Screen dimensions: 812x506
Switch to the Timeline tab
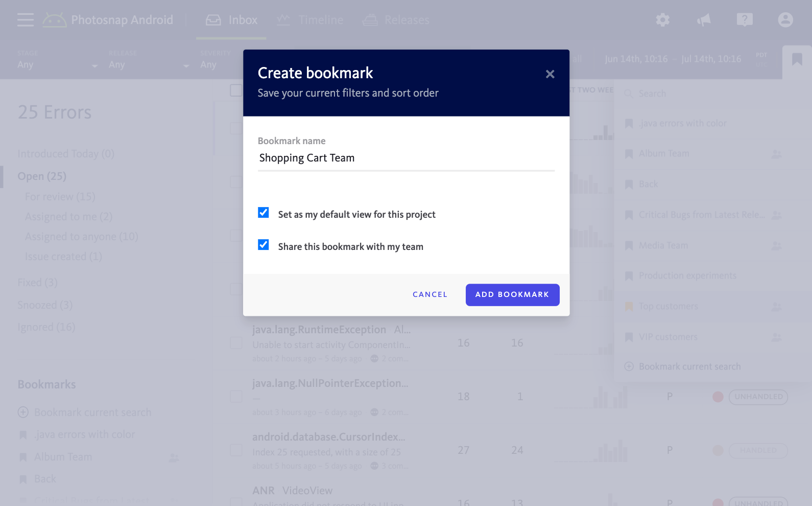point(310,20)
